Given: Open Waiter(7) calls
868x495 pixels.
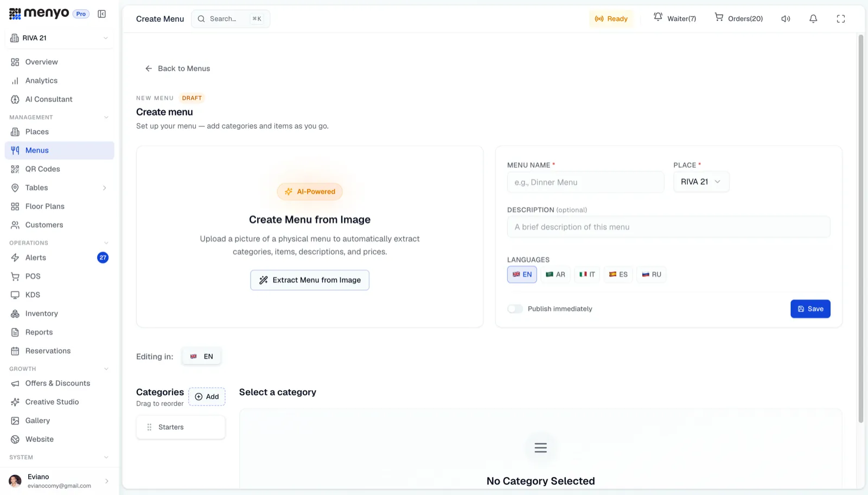Looking at the screenshot, I should (674, 18).
